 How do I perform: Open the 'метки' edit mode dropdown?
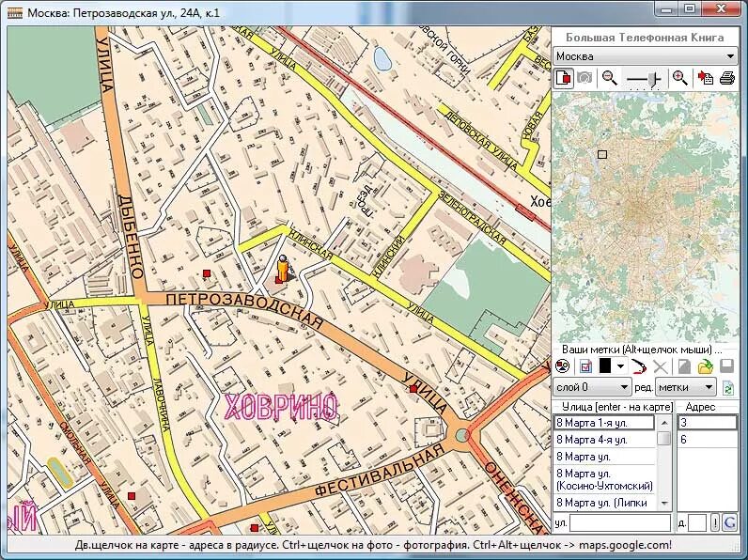click(686, 387)
